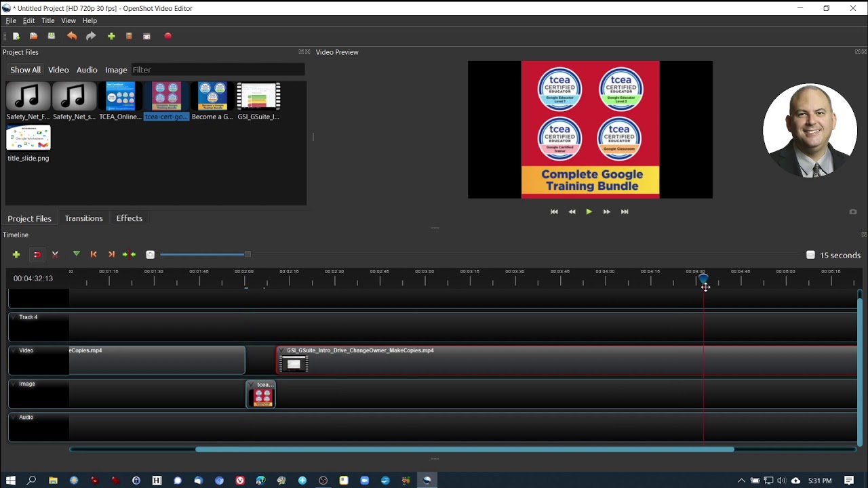Show all project files filter

click(x=25, y=70)
